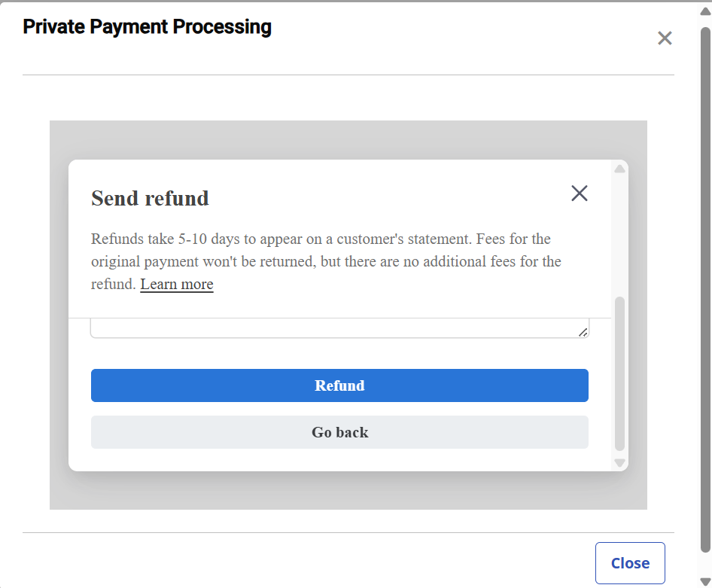Click refund modal scrollbar track above the thumb
The image size is (712, 588).
(x=619, y=233)
